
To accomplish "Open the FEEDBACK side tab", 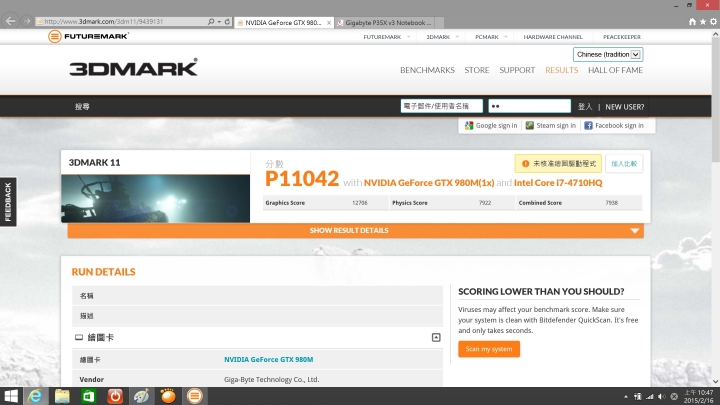I will 8,202.
